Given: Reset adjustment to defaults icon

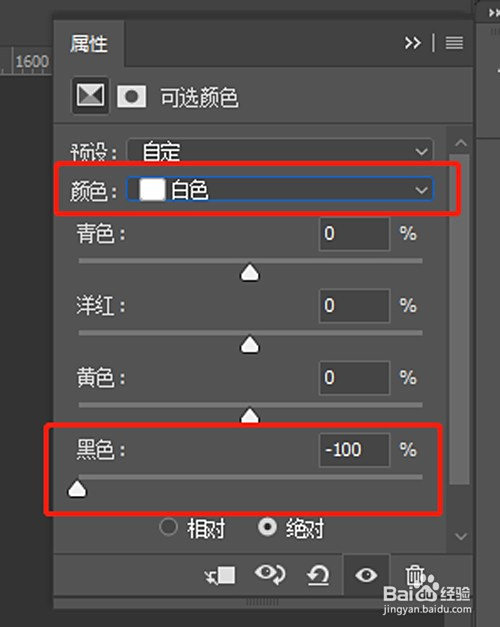Looking at the screenshot, I should tap(318, 575).
